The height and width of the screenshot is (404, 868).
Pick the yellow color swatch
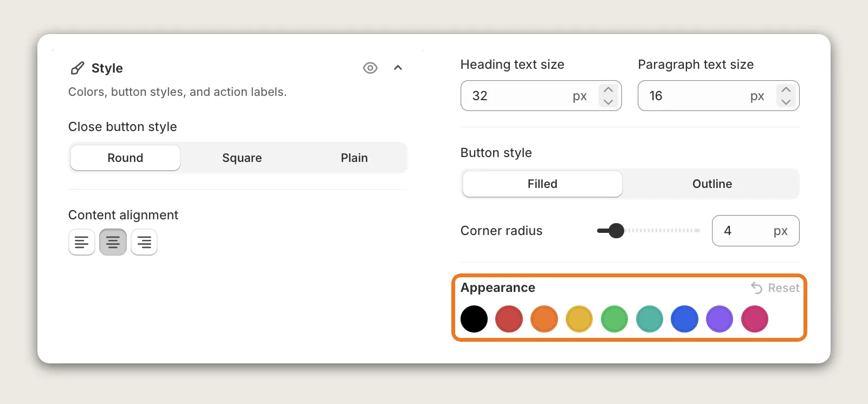[x=579, y=319]
